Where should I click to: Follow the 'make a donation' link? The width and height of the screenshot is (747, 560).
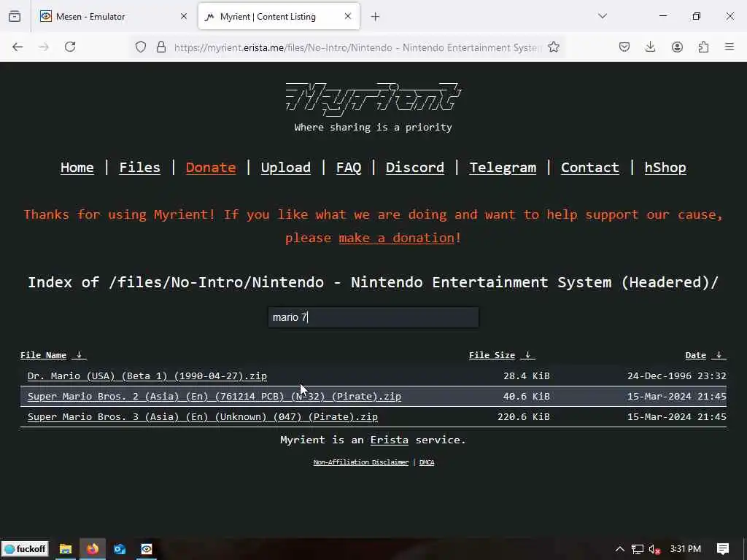[397, 238]
